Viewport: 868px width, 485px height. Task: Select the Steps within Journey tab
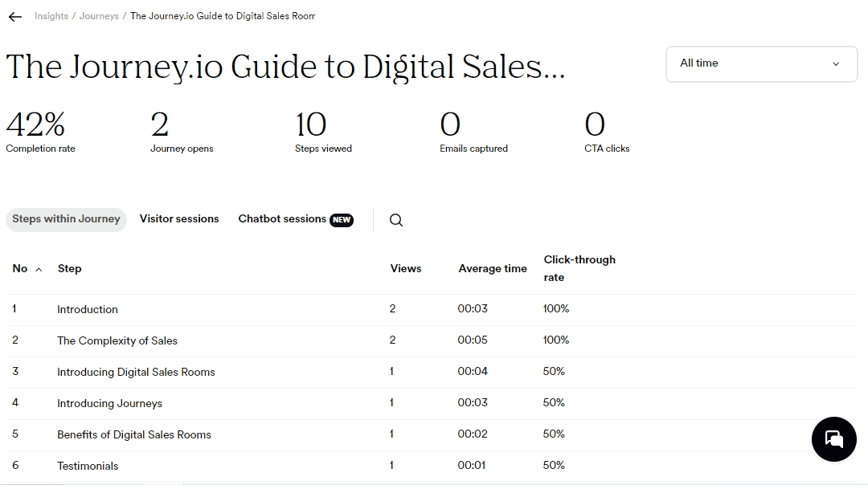(66, 219)
